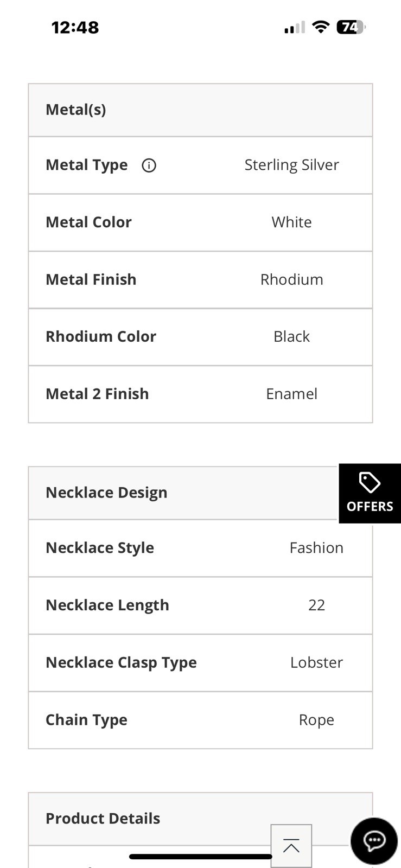Image resolution: width=401 pixels, height=868 pixels.
Task: Tap the back-to-top arrow icon
Action: [x=291, y=846]
